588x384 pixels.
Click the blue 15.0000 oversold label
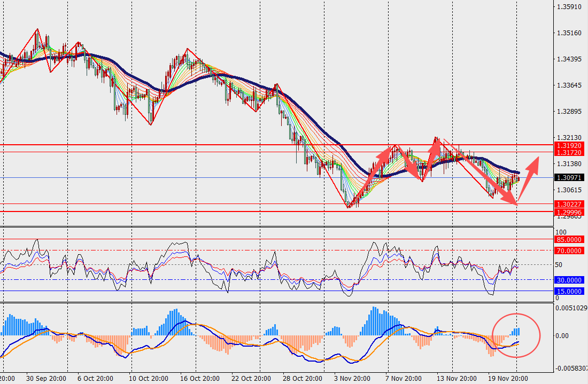(x=569, y=291)
